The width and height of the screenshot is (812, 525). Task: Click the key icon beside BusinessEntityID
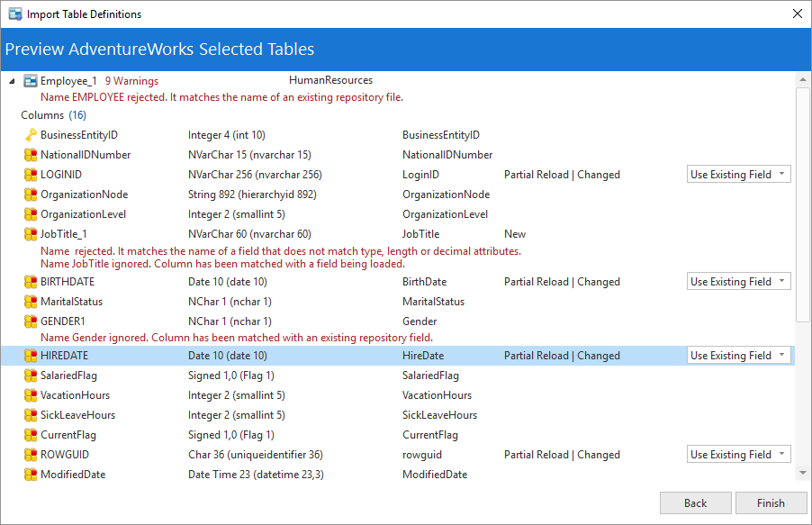31,135
